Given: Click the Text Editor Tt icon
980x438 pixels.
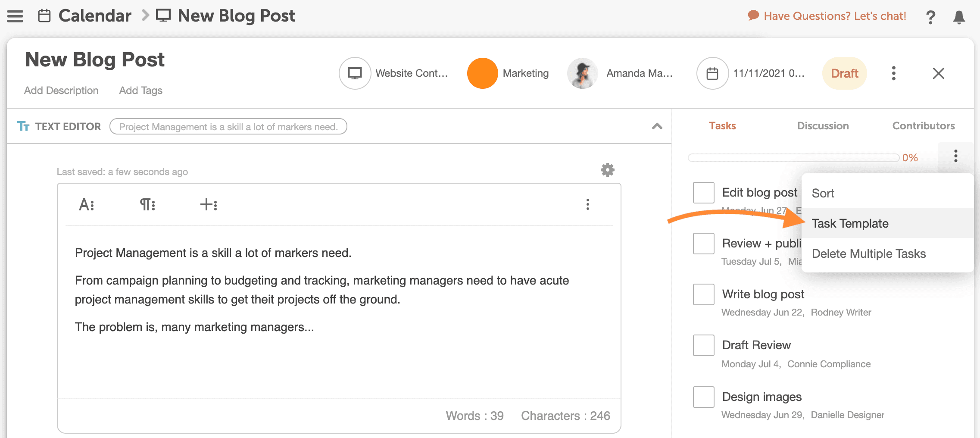Looking at the screenshot, I should (x=23, y=126).
